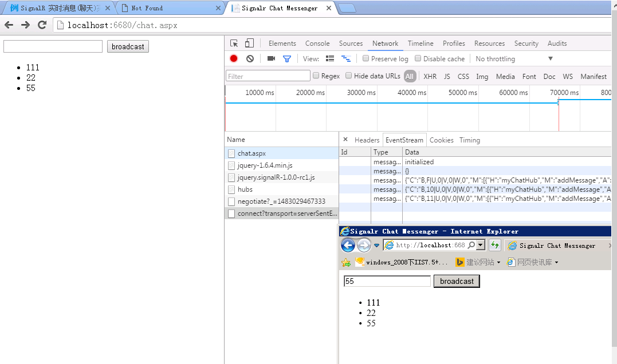Image resolution: width=617 pixels, height=364 pixels.
Task: Click the search icon in IE address bar
Action: (x=471, y=245)
